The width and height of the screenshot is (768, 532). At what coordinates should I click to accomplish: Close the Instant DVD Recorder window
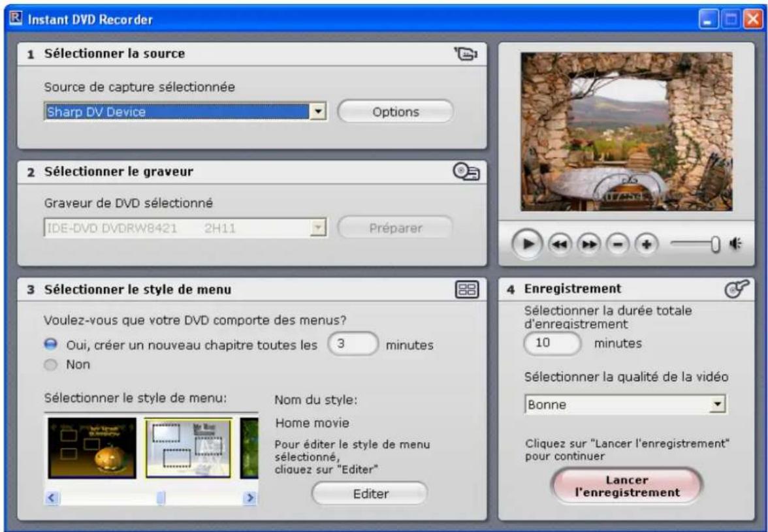point(753,20)
